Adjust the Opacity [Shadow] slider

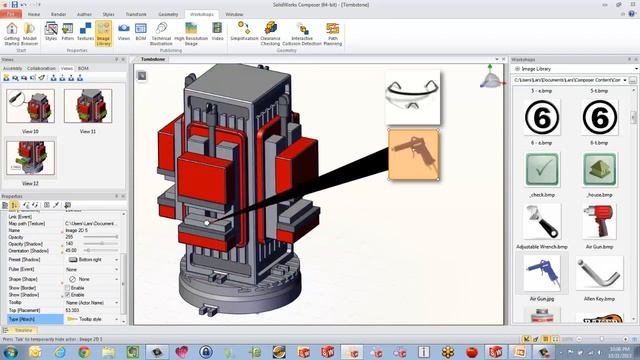coord(100,244)
